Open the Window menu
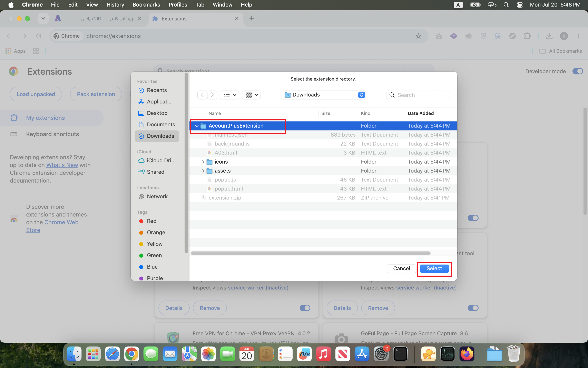The height and width of the screenshot is (368, 588). pyautogui.click(x=222, y=5)
